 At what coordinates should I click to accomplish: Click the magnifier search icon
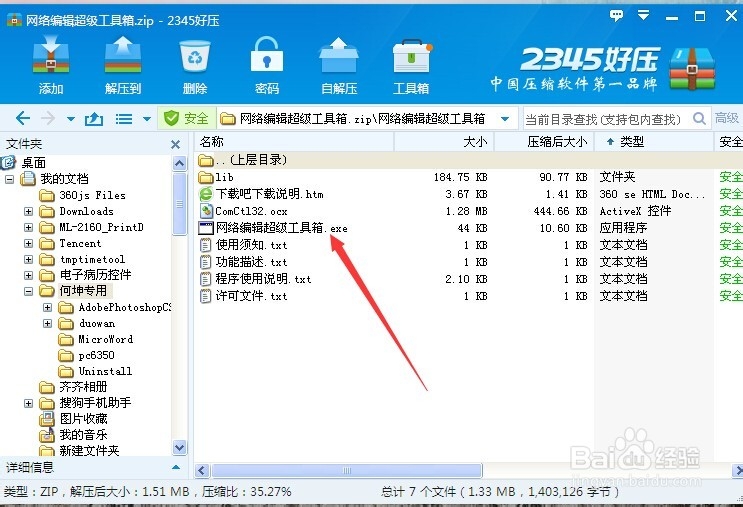coord(699,118)
